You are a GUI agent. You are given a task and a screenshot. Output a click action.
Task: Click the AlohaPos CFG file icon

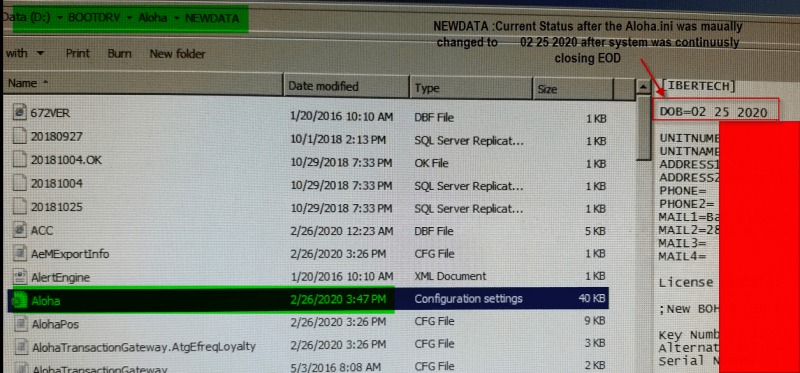(x=20, y=324)
